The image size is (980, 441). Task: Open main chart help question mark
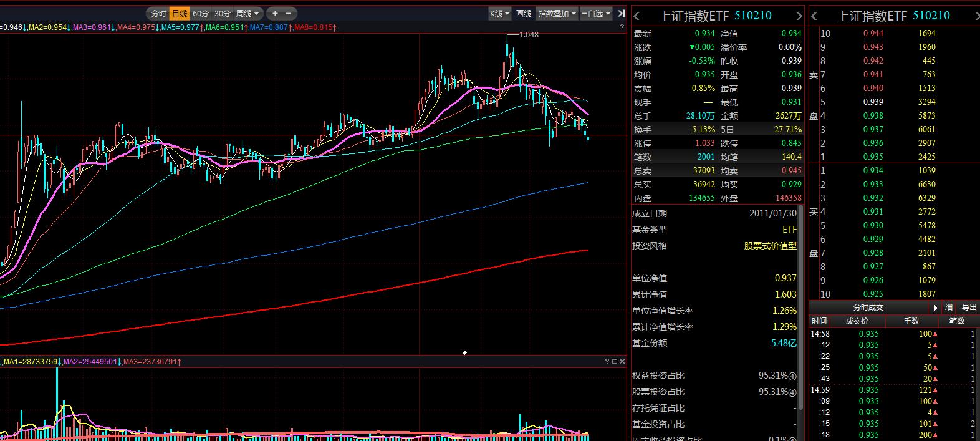tap(622, 27)
